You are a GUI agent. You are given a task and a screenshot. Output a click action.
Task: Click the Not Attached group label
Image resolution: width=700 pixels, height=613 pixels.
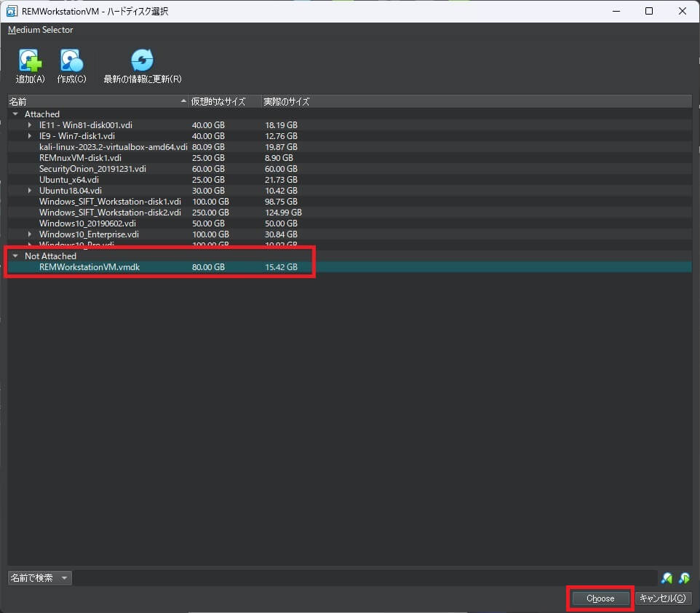pos(50,256)
